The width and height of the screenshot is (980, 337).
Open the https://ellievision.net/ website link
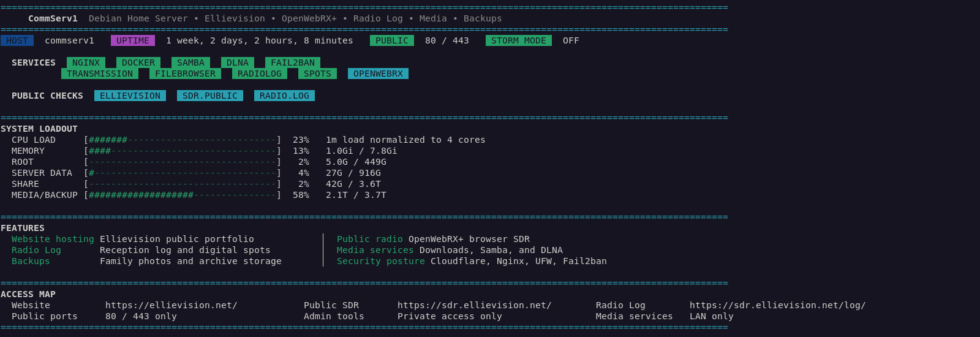pos(171,305)
